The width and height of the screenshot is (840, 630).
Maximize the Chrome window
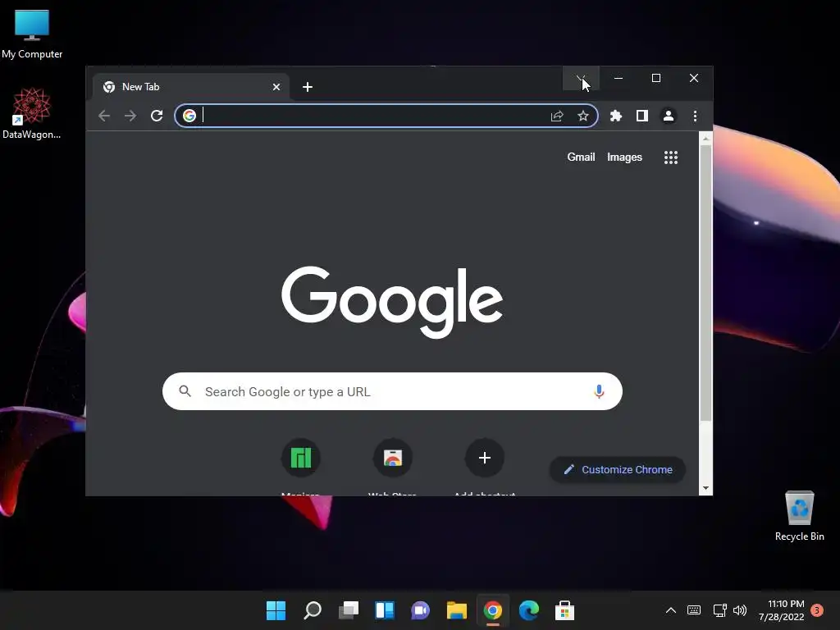click(x=655, y=78)
